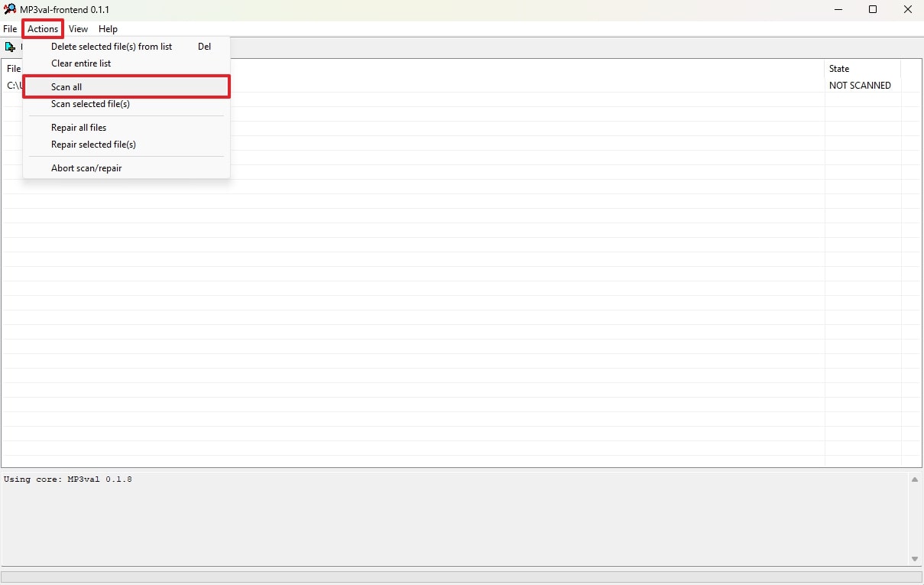Select Clear entire list
924x585 pixels.
(x=81, y=63)
